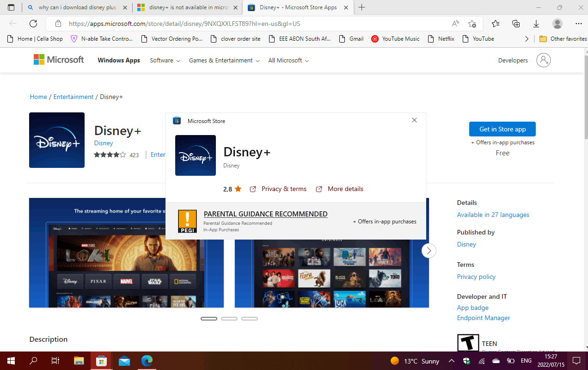
Task: Click Entertainment breadcrumb link
Action: point(73,97)
